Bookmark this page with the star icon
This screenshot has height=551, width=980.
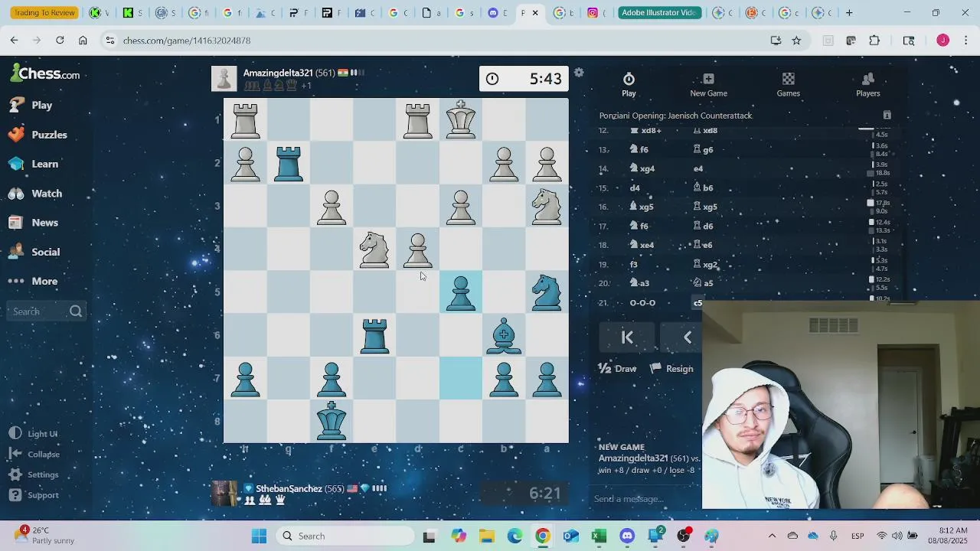(x=796, y=40)
